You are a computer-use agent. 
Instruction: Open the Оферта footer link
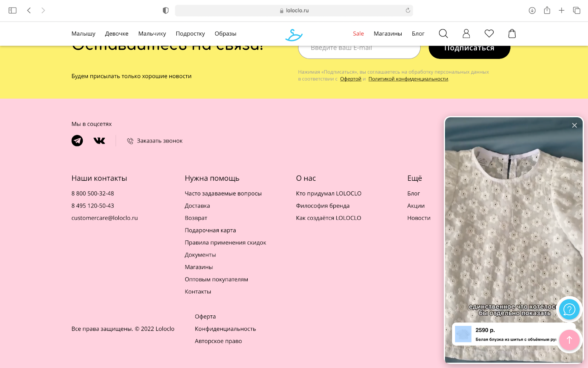205,317
